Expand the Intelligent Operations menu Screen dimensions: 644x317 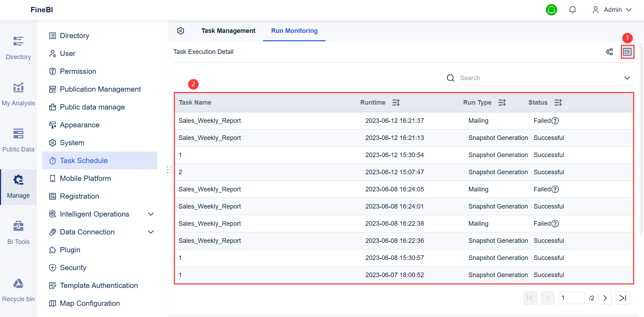click(151, 214)
